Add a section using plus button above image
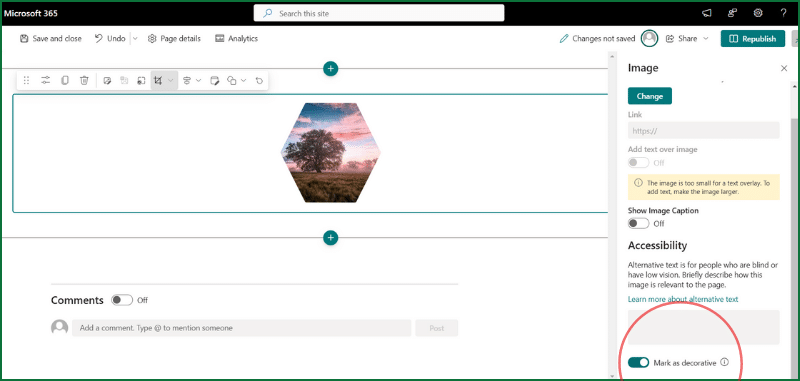This screenshot has width=800, height=381. pos(331,68)
